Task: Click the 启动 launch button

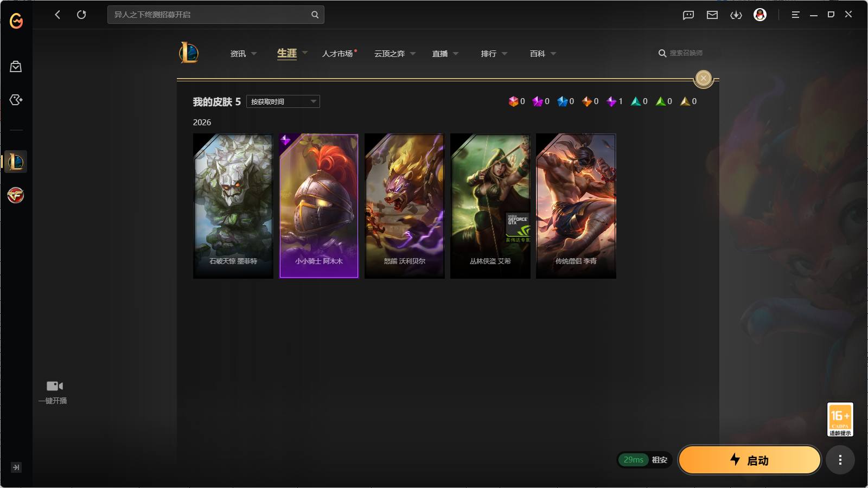Action: click(750, 460)
